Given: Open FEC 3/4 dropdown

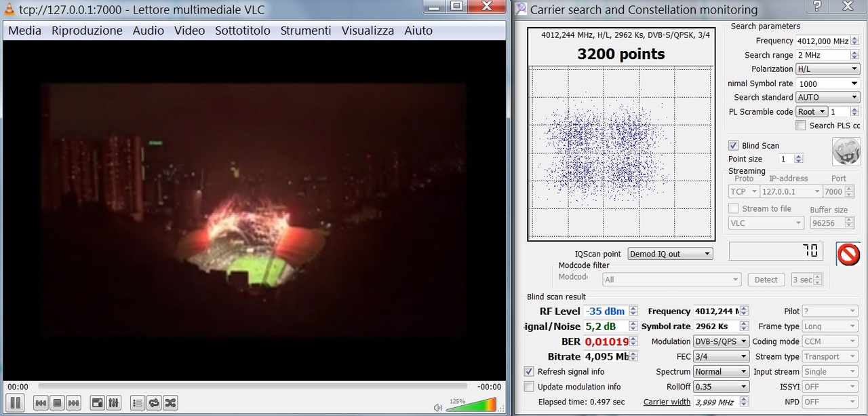Looking at the screenshot, I should click(x=721, y=356).
